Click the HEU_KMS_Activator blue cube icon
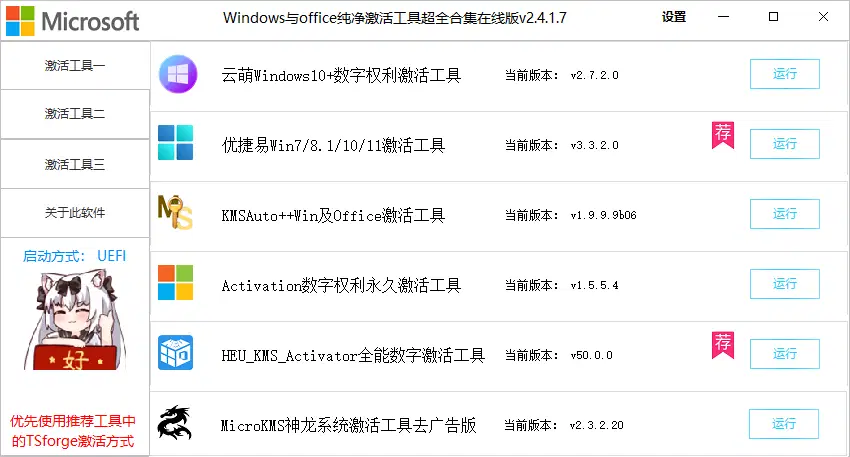Viewport: 850px width, 457px height. click(176, 352)
